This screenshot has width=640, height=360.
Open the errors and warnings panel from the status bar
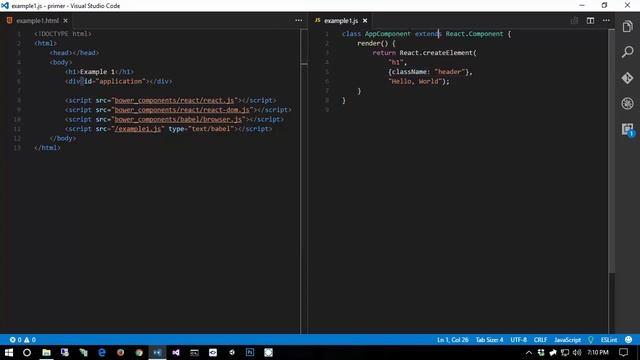click(23, 340)
